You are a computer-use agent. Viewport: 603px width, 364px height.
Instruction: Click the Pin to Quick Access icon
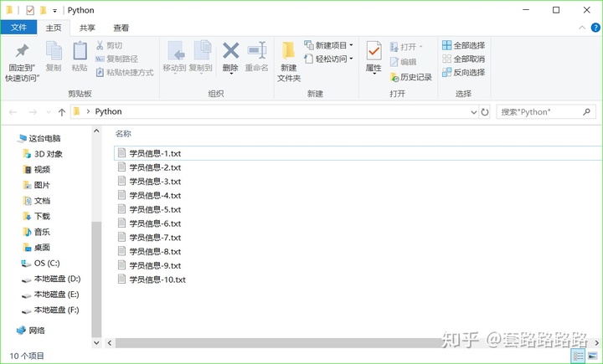click(22, 51)
